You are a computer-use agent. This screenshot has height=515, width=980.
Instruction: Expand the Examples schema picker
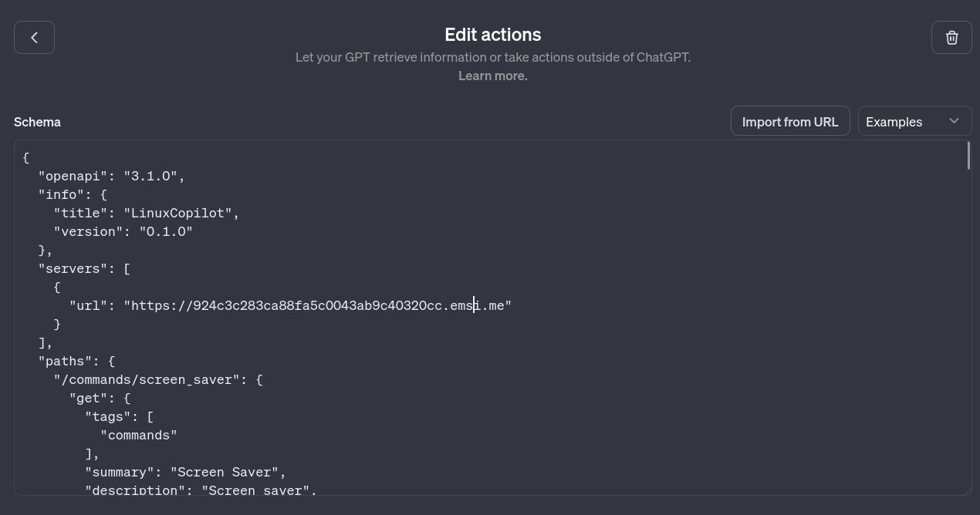[914, 121]
